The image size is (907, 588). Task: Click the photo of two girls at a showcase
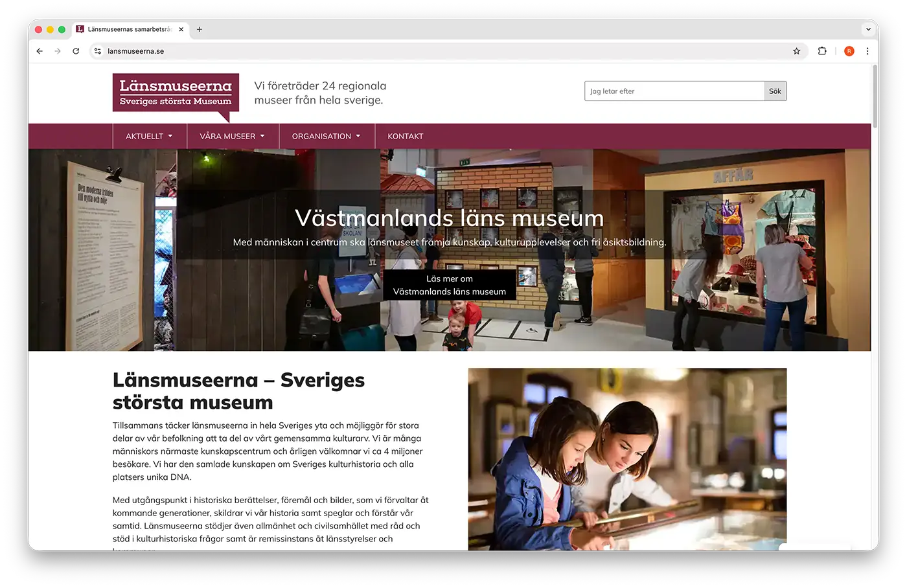[x=627, y=459]
